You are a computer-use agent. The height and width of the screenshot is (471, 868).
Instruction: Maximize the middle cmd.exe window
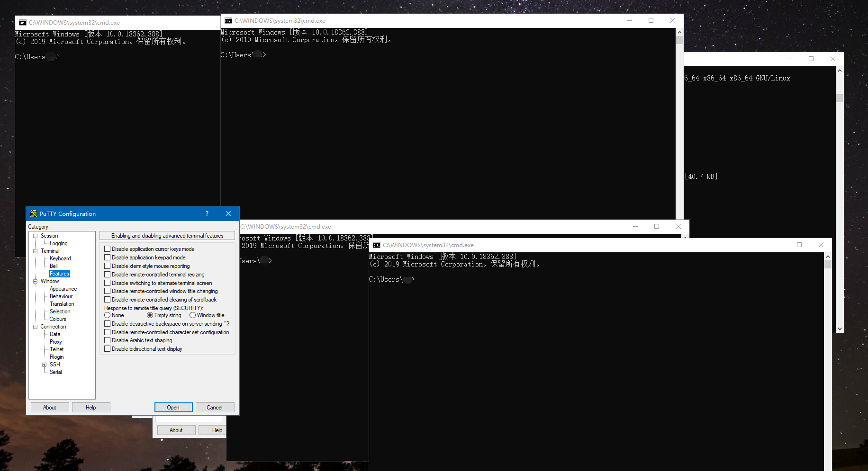point(657,226)
